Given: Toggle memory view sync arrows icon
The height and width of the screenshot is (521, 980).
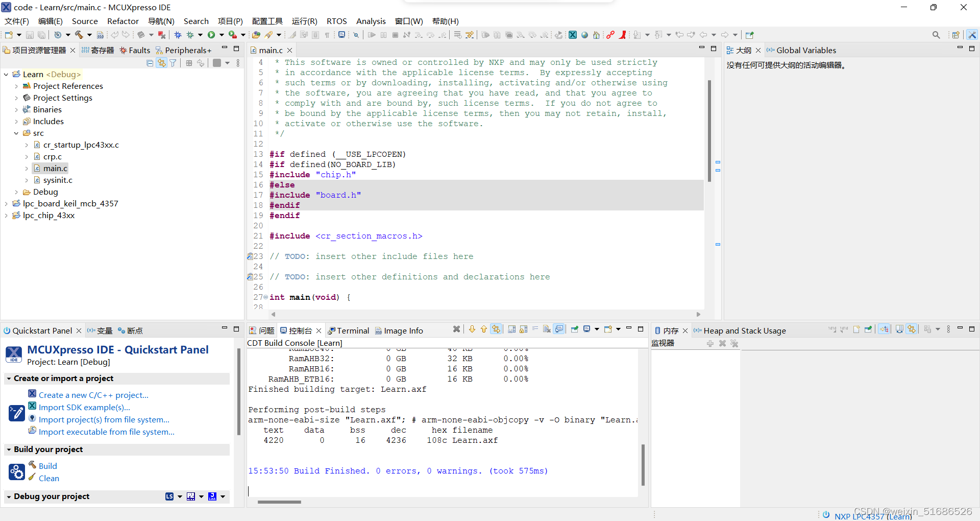Looking at the screenshot, I should (x=912, y=329).
